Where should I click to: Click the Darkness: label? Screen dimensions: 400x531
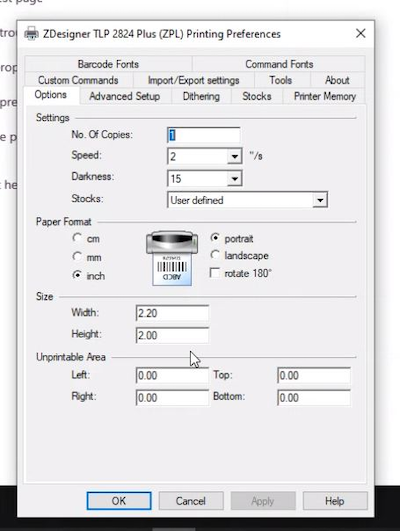click(x=92, y=176)
